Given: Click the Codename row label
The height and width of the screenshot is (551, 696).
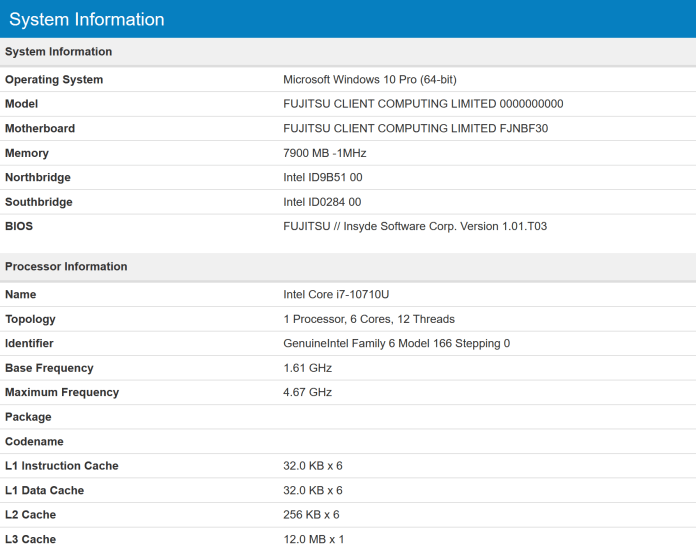Looking at the screenshot, I should pos(34,442).
